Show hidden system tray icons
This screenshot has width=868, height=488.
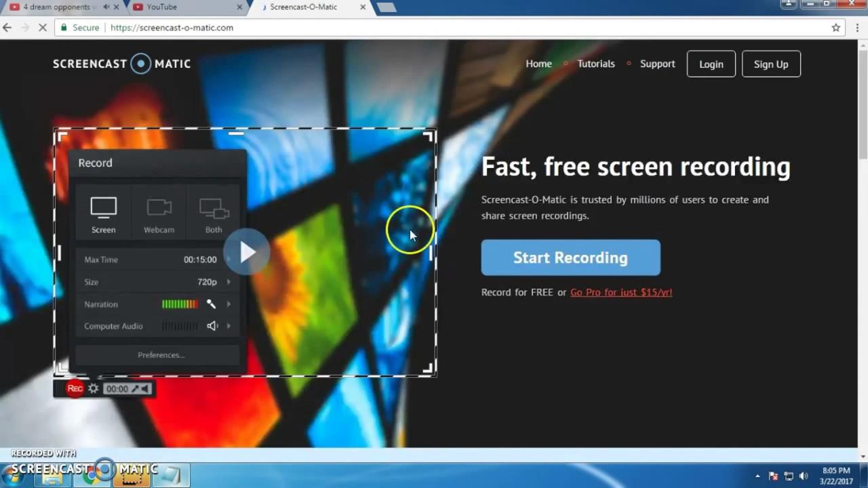[757, 476]
